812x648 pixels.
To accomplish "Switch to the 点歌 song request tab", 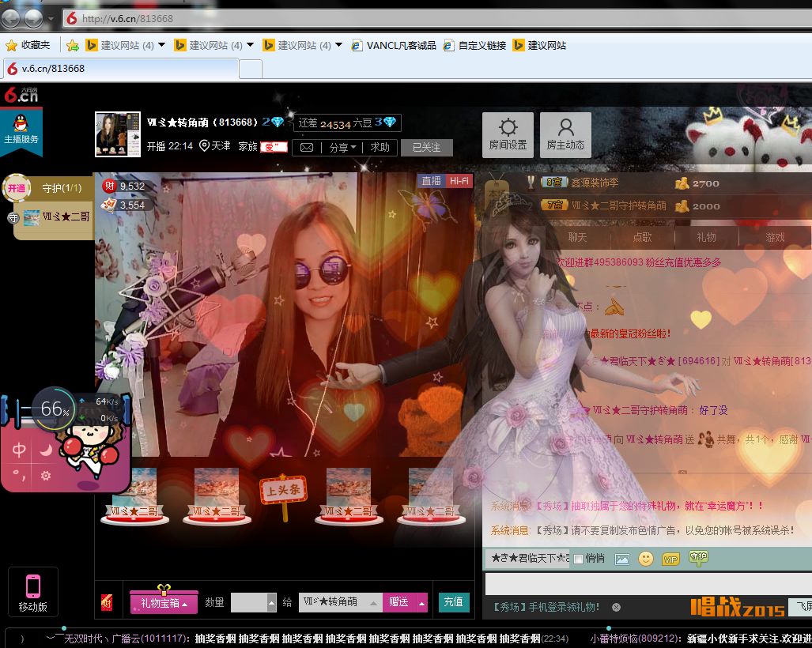I will pos(642,237).
